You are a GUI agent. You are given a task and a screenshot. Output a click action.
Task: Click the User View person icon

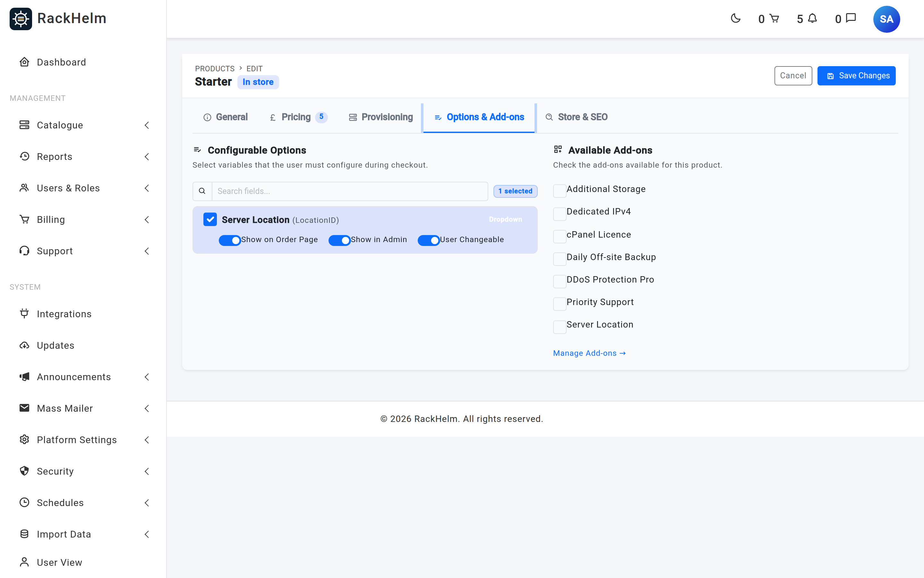(x=24, y=562)
